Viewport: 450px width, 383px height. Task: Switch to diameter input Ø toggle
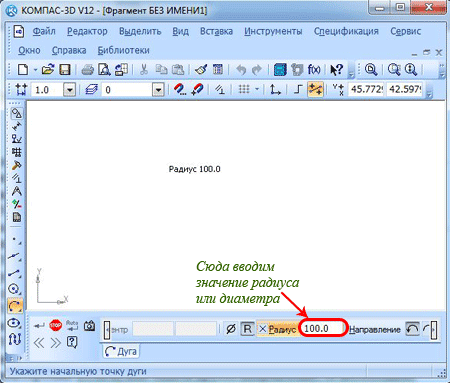coord(231,329)
